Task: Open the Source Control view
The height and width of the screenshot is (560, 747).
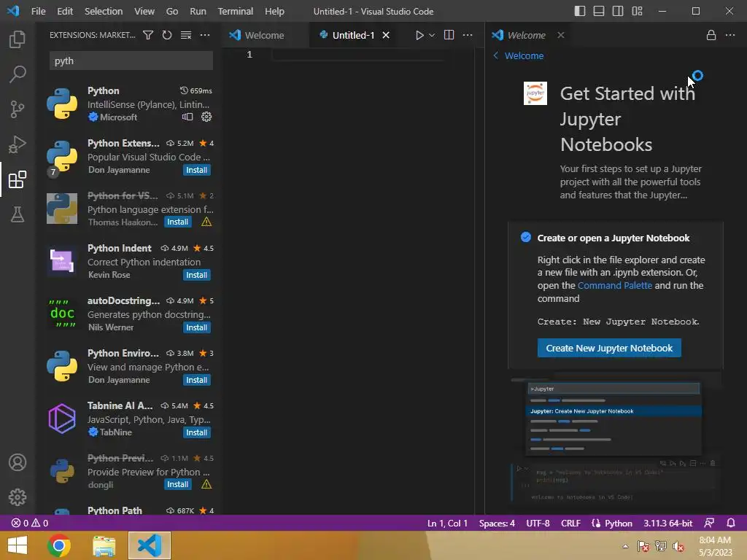Action: click(18, 109)
